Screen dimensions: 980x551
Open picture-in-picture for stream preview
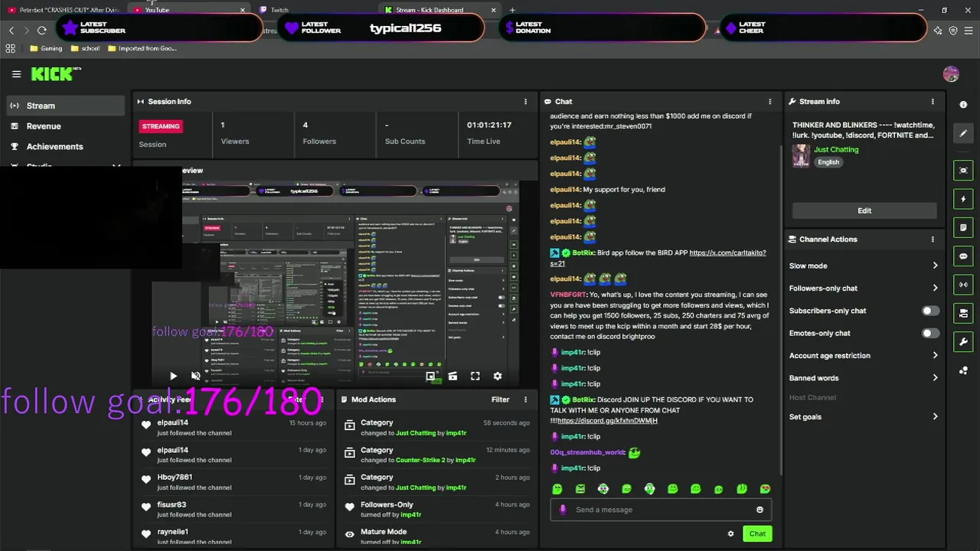coord(430,376)
